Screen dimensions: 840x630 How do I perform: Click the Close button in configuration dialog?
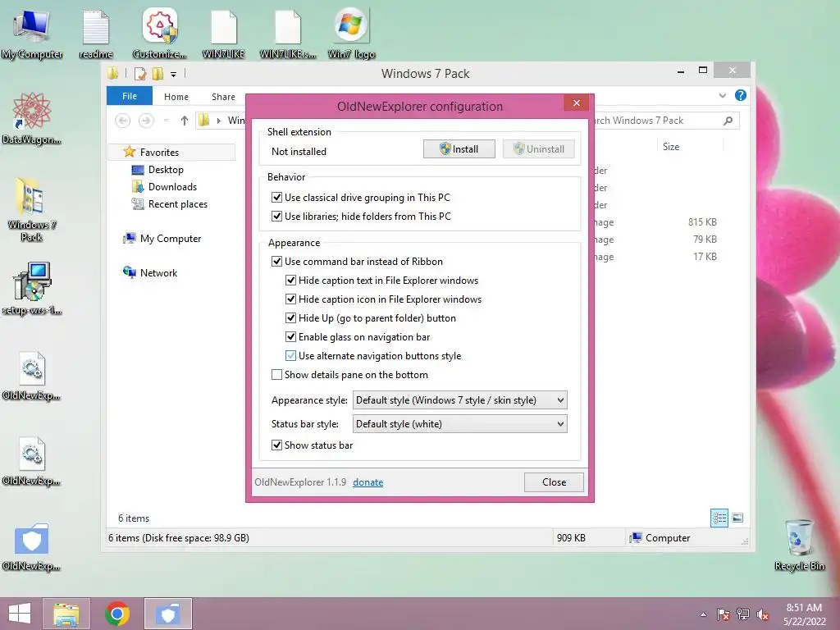[554, 482]
